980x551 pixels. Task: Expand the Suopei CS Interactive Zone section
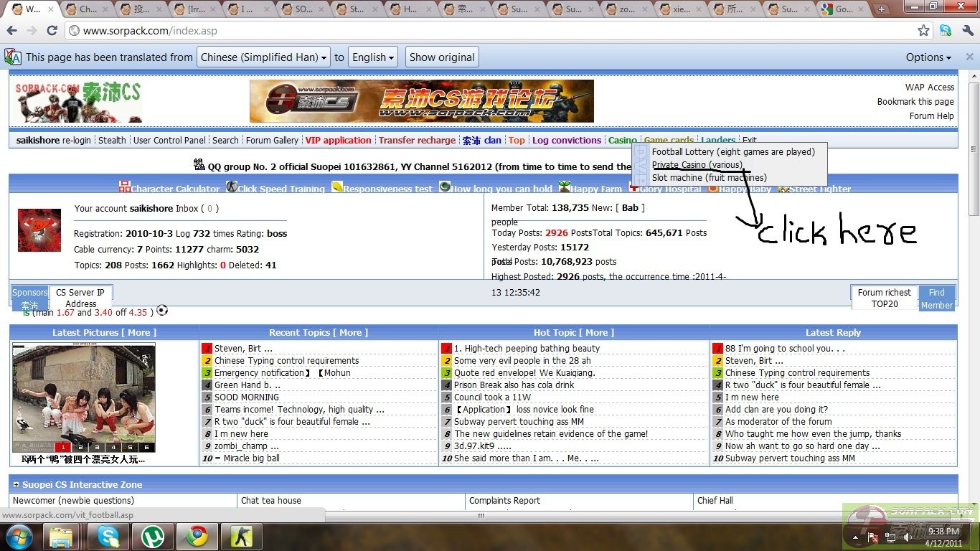[x=16, y=485]
